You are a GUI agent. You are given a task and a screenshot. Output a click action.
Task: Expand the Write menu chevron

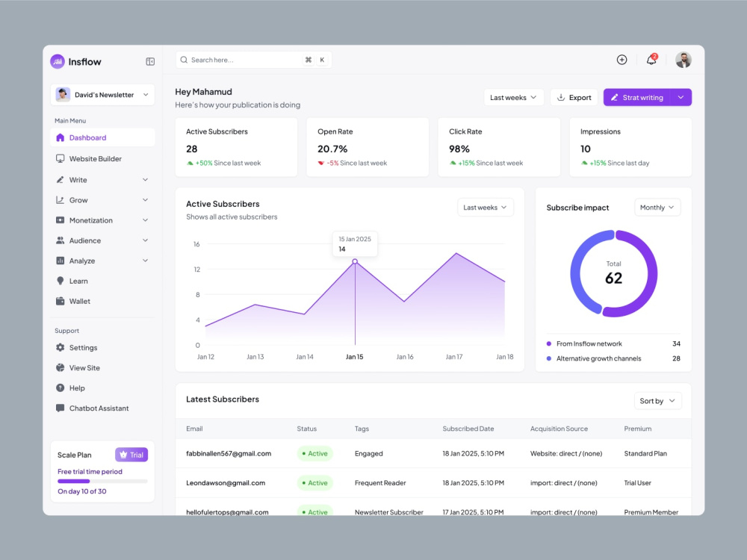tap(146, 179)
